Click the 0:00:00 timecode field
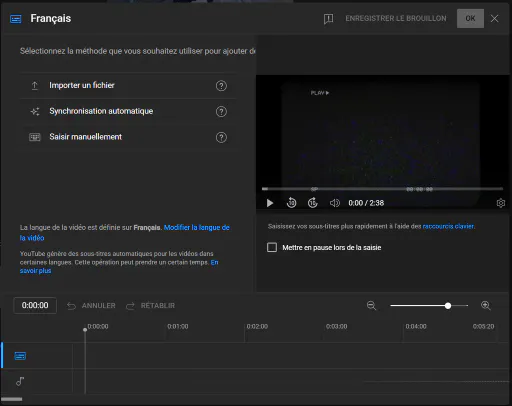This screenshot has width=512, height=406. [35, 305]
